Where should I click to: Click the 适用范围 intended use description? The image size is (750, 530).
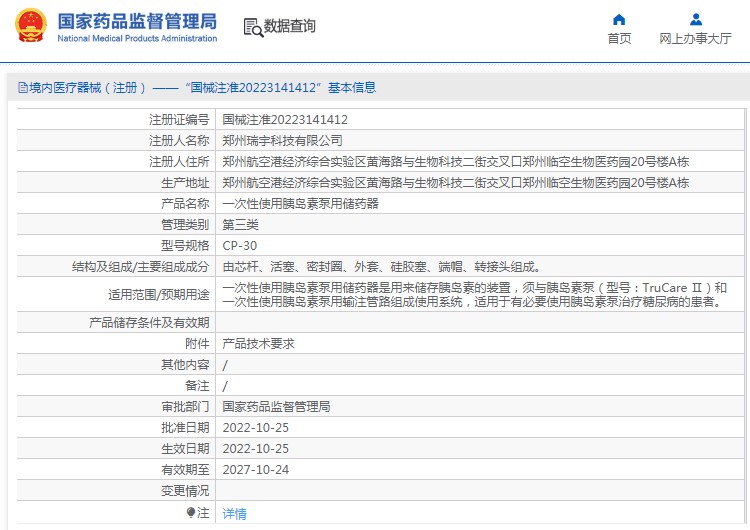[474, 295]
